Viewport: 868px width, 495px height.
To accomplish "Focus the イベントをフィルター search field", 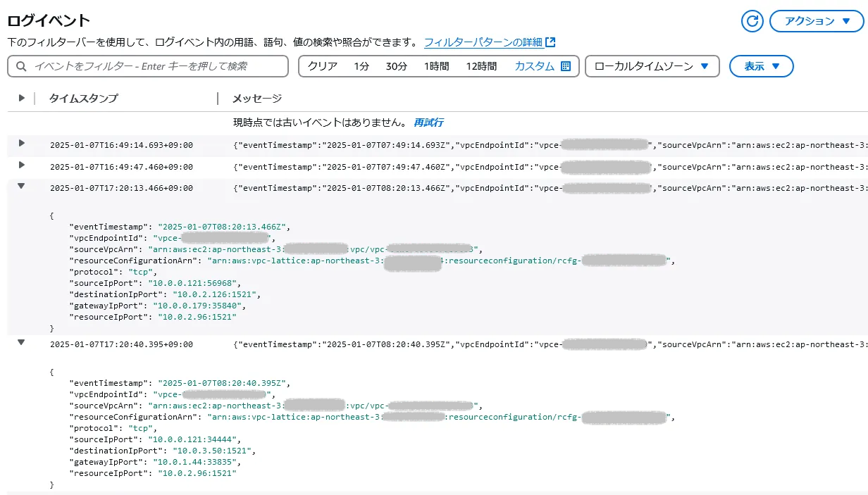I will (148, 66).
